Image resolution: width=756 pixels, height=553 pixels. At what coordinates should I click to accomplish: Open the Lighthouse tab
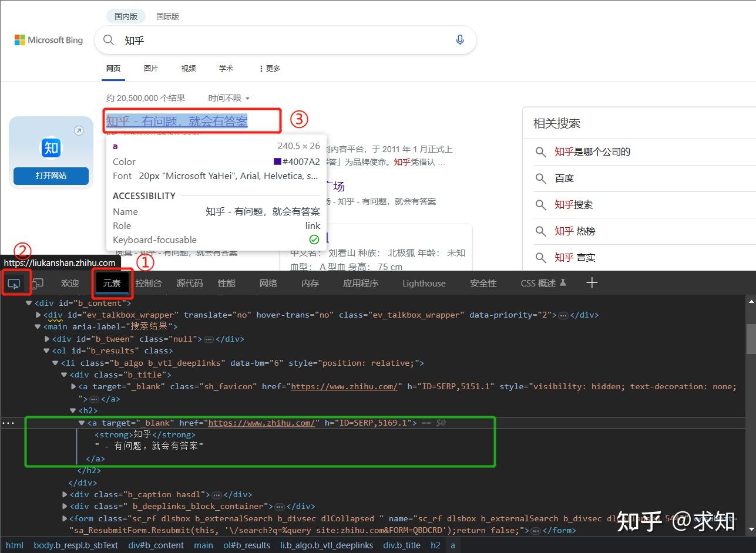(424, 283)
